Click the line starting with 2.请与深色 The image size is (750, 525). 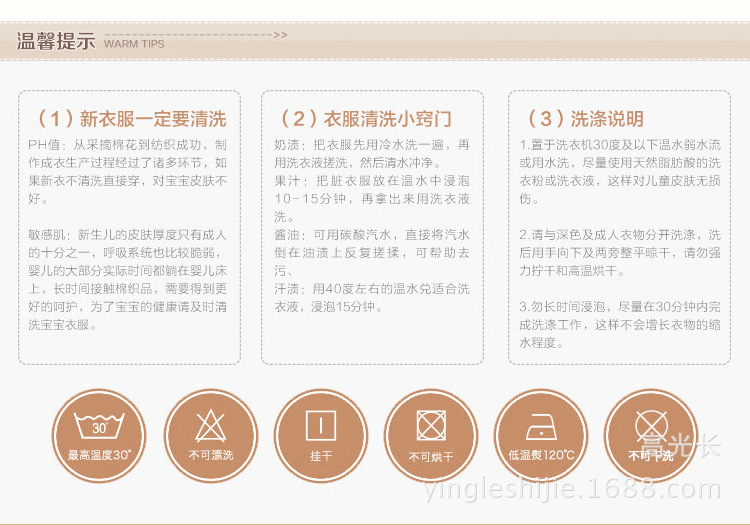[620, 235]
